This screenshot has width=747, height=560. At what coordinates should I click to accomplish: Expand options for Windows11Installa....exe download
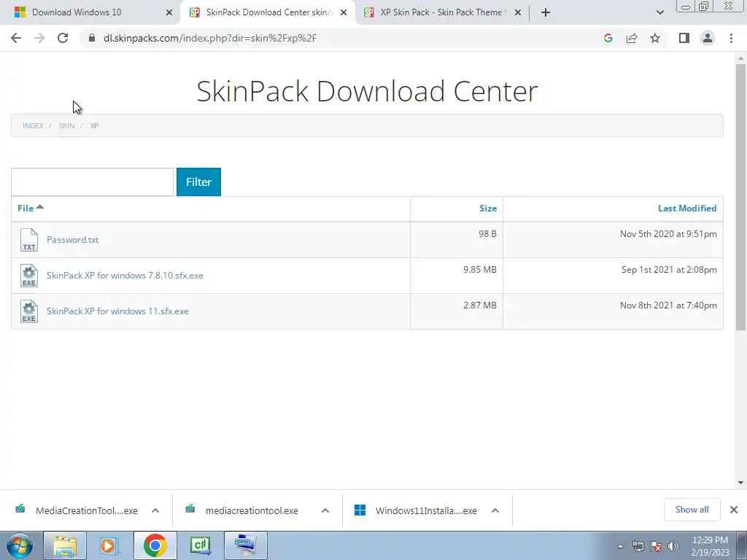point(495,510)
